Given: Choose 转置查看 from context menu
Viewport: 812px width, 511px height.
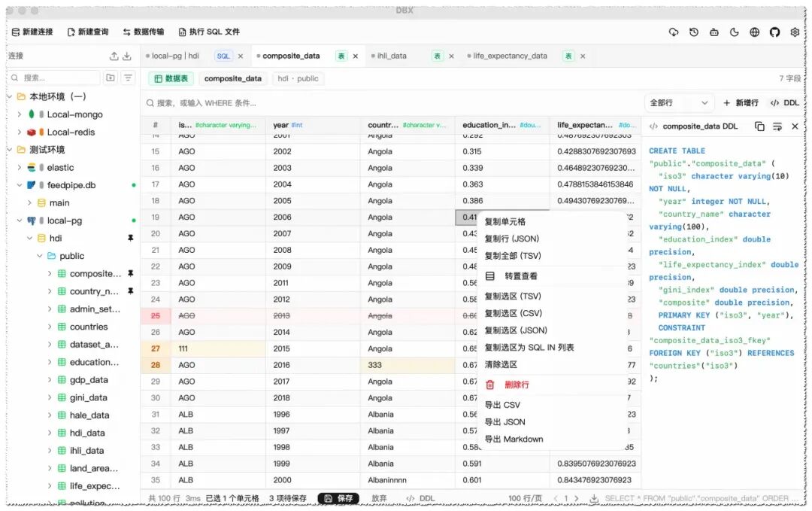Looking at the screenshot, I should (552, 276).
